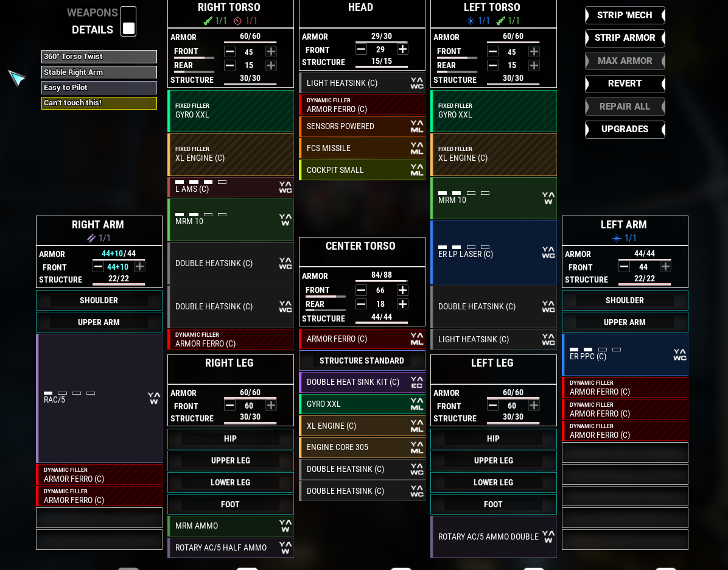728x570 pixels.
Task: Toggle the Weapons/Details view switch
Action: (x=128, y=21)
